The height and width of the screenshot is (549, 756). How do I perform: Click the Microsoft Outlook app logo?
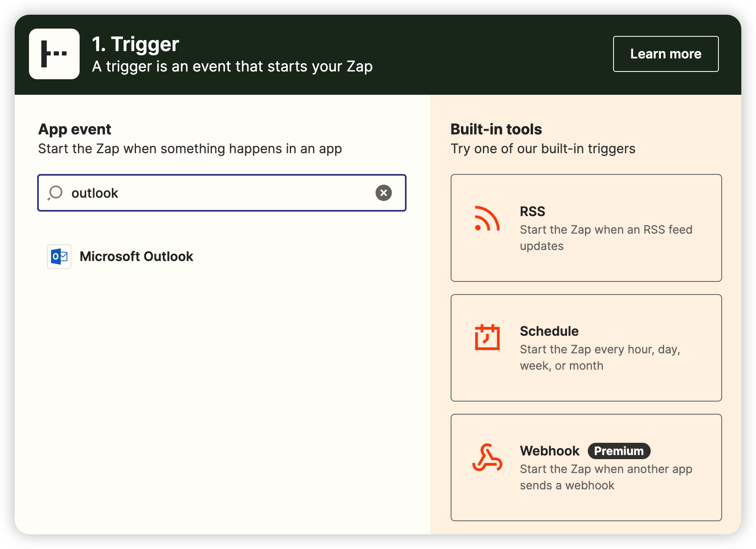click(x=59, y=257)
